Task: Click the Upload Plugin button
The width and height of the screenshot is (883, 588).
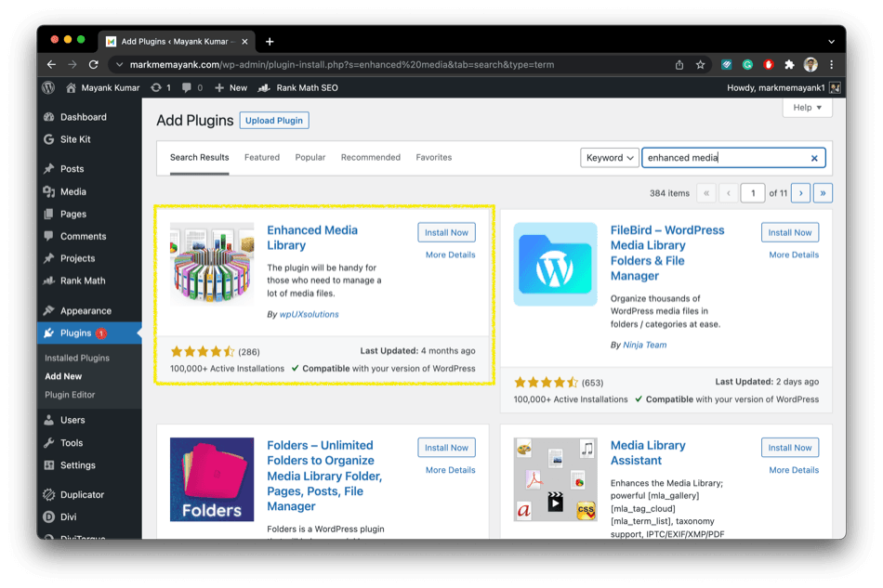Action: click(274, 121)
